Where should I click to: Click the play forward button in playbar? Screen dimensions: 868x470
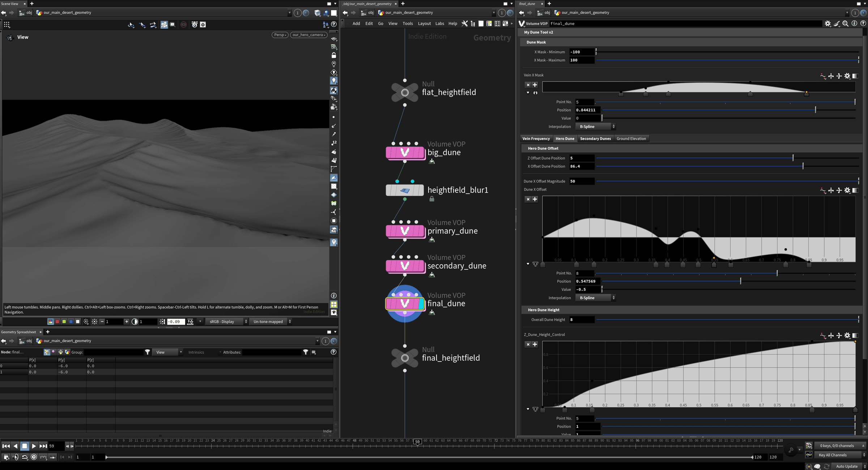[34, 446]
